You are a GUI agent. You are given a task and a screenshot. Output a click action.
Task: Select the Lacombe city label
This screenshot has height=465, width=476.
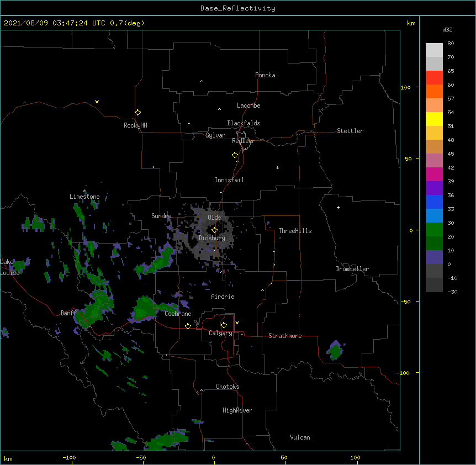point(248,105)
